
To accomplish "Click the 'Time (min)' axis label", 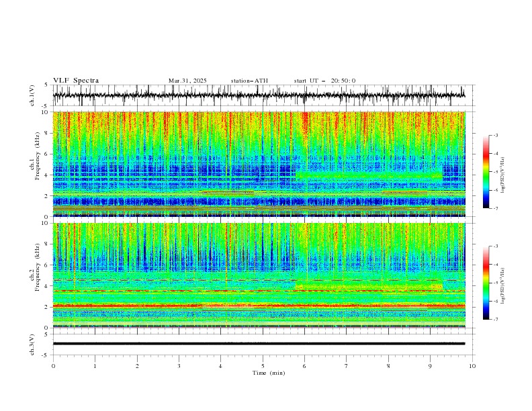I will pos(269,373).
